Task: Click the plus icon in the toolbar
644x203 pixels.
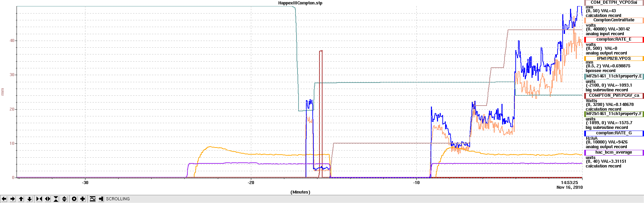Action: point(83,199)
